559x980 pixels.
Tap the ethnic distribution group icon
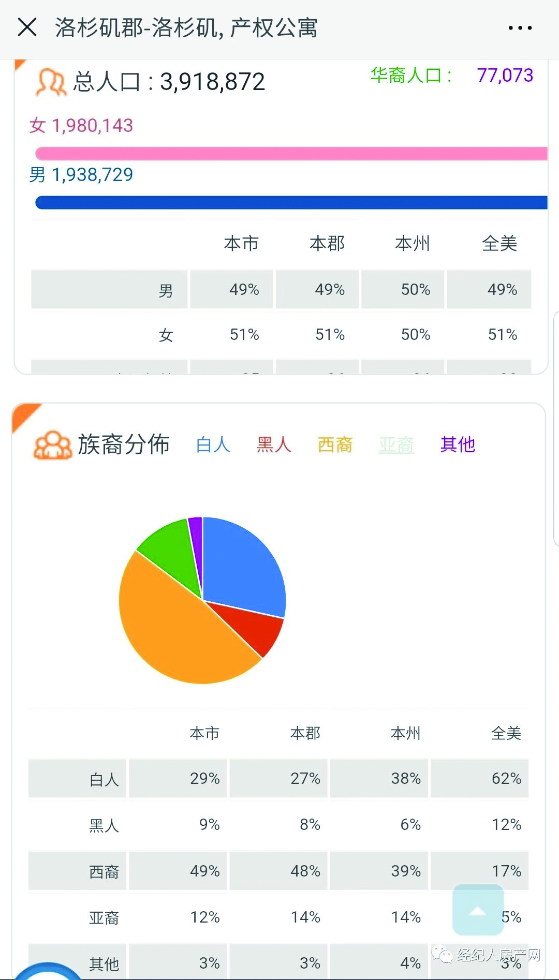[52, 444]
